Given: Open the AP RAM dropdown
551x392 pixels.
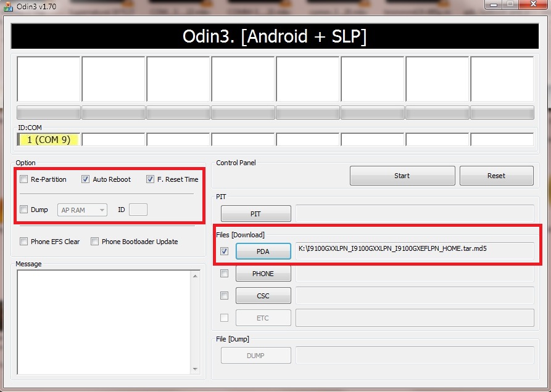Looking at the screenshot, I should [83, 210].
